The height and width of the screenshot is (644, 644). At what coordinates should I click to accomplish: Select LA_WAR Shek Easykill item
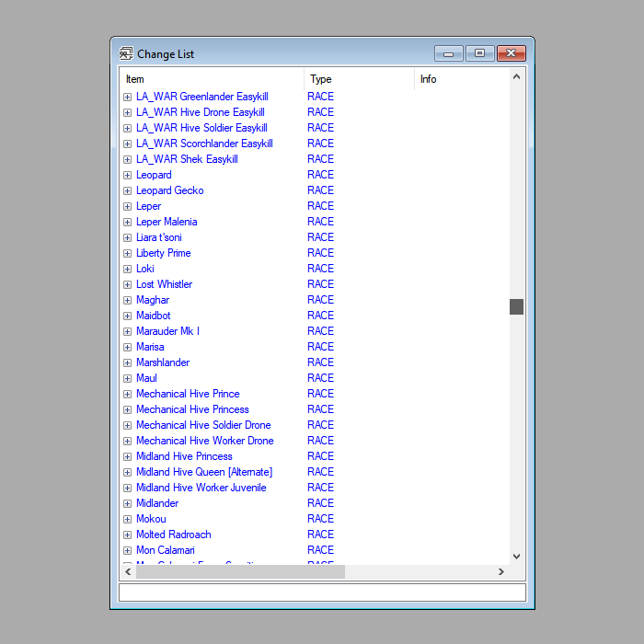[187, 159]
